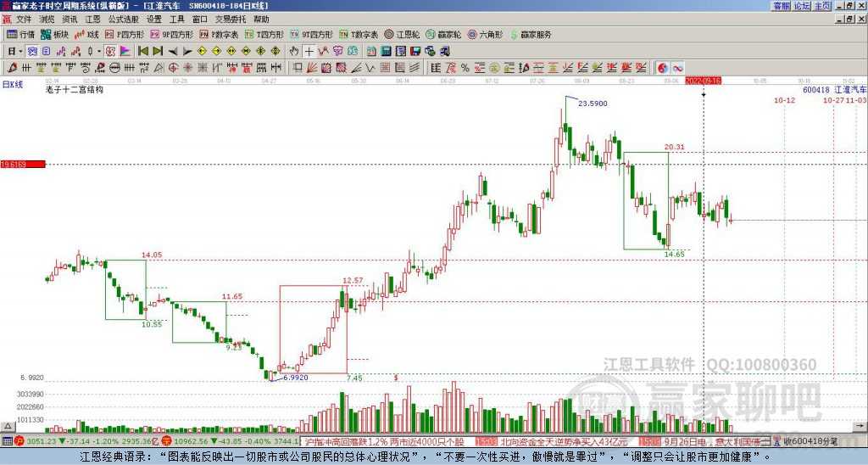Toggle the crosshair cursor tool
Viewport: 868px width, 465px height.
click(x=309, y=51)
